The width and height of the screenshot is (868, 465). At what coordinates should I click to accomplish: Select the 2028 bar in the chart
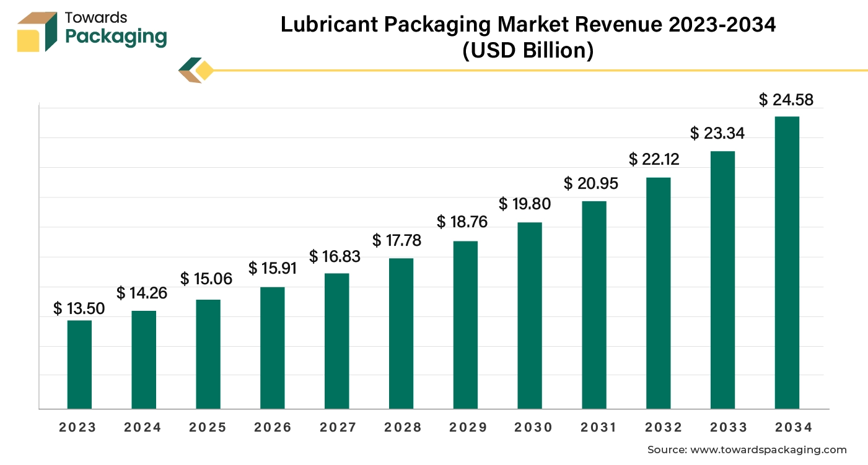pos(401,334)
